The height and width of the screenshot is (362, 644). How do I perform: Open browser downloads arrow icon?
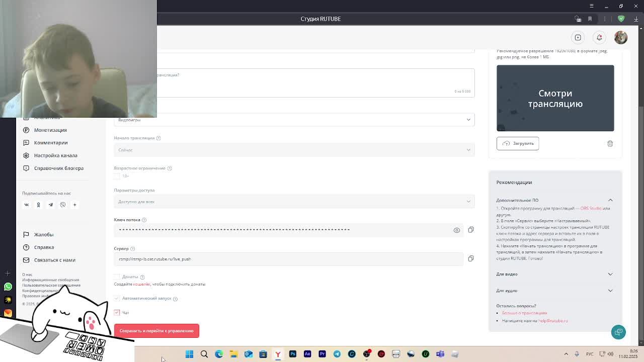(636, 19)
